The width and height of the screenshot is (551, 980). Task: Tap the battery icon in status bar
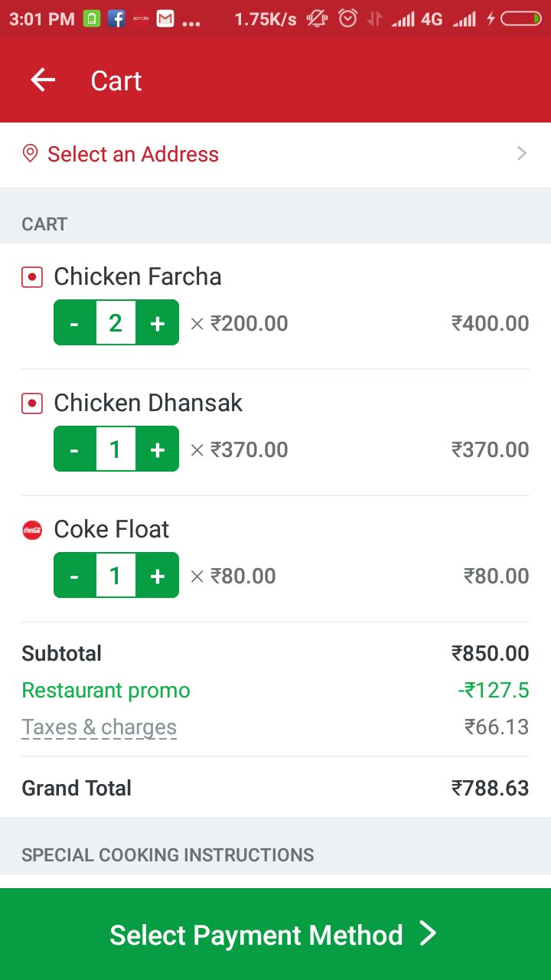pos(521,19)
